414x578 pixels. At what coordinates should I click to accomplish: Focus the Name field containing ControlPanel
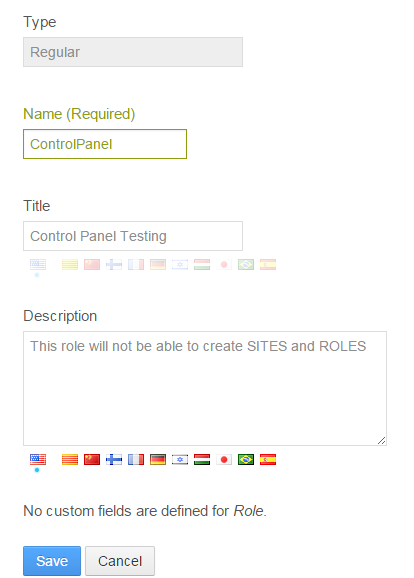click(105, 144)
